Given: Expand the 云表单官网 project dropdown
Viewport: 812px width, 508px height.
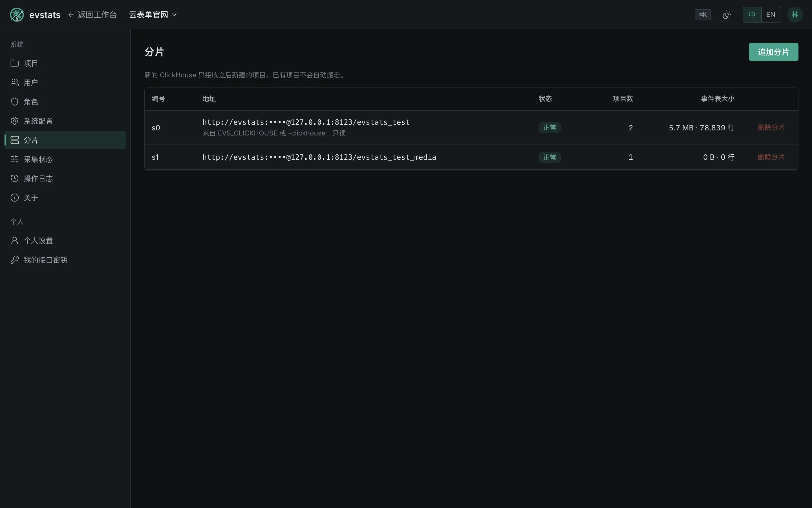Looking at the screenshot, I should 153,14.
